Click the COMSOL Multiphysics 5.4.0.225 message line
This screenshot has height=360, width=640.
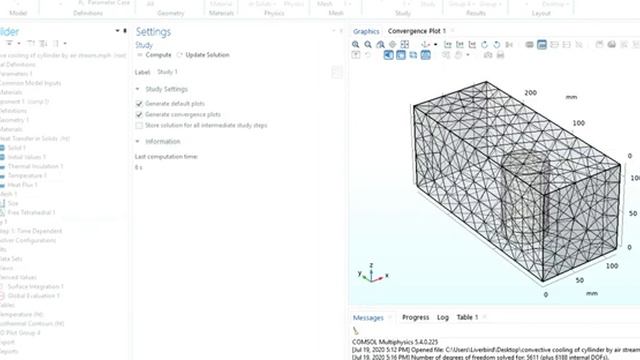[x=395, y=342]
